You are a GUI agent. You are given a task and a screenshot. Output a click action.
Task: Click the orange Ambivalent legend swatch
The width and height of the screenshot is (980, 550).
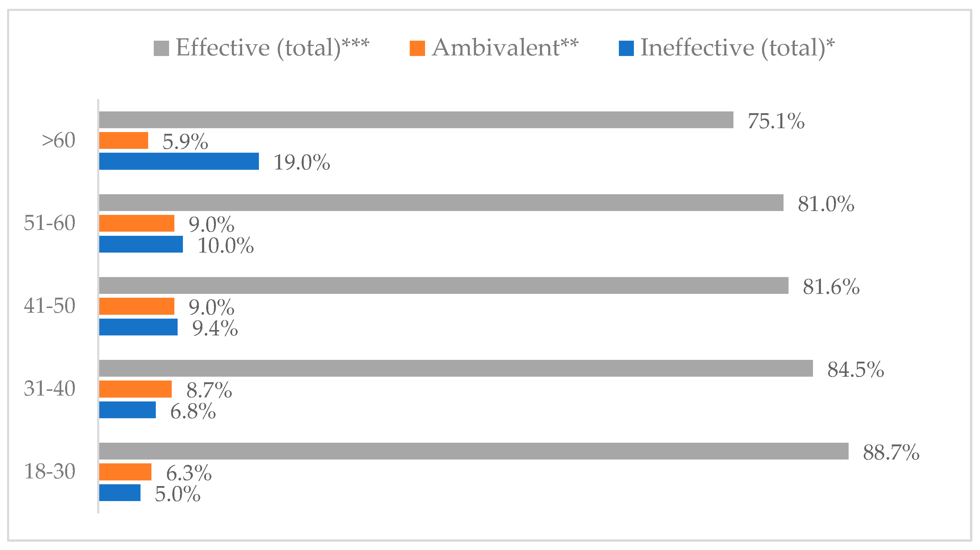point(417,48)
